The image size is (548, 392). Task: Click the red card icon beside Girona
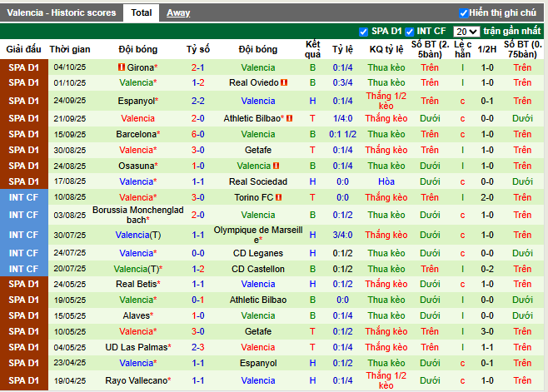tap(121, 67)
